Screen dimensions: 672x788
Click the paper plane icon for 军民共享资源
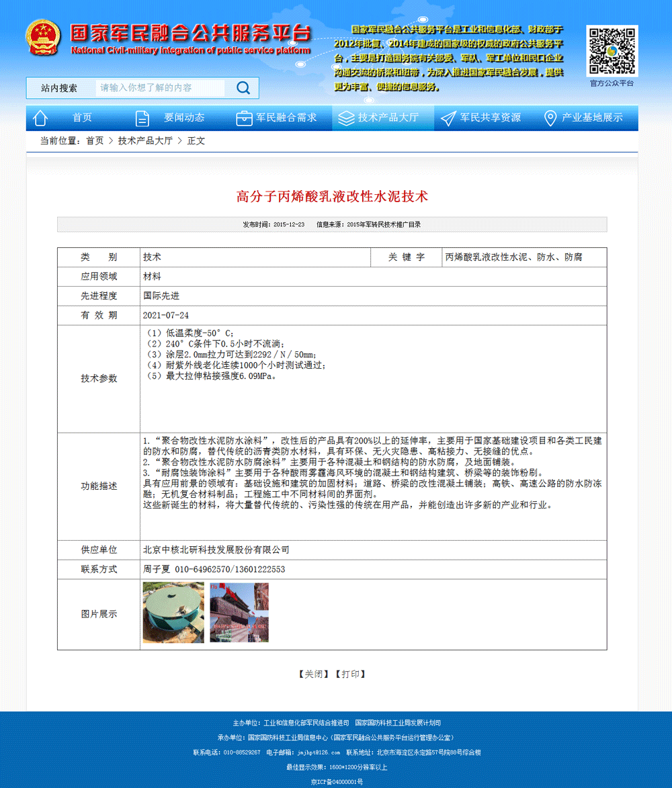pyautogui.click(x=448, y=118)
